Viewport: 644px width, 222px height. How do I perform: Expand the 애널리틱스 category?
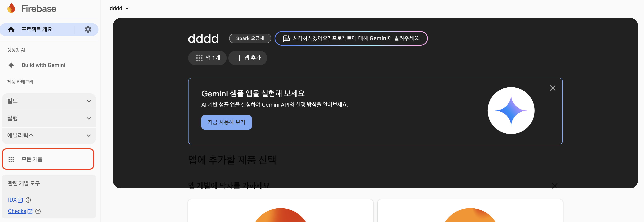click(49, 136)
